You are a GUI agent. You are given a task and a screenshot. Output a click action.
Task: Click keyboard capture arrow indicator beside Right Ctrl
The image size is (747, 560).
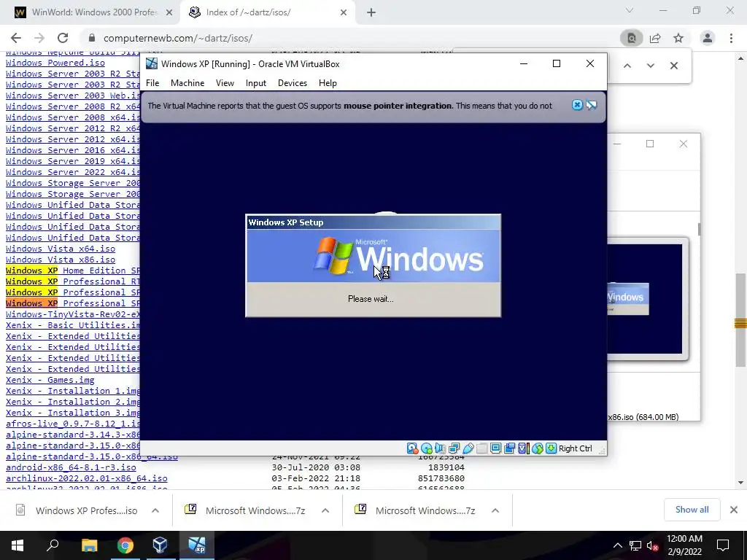551,448
